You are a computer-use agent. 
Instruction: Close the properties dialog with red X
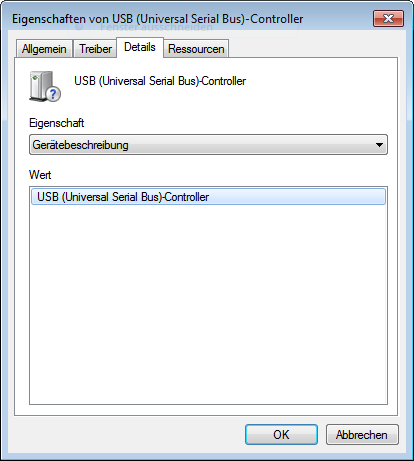[388, 18]
